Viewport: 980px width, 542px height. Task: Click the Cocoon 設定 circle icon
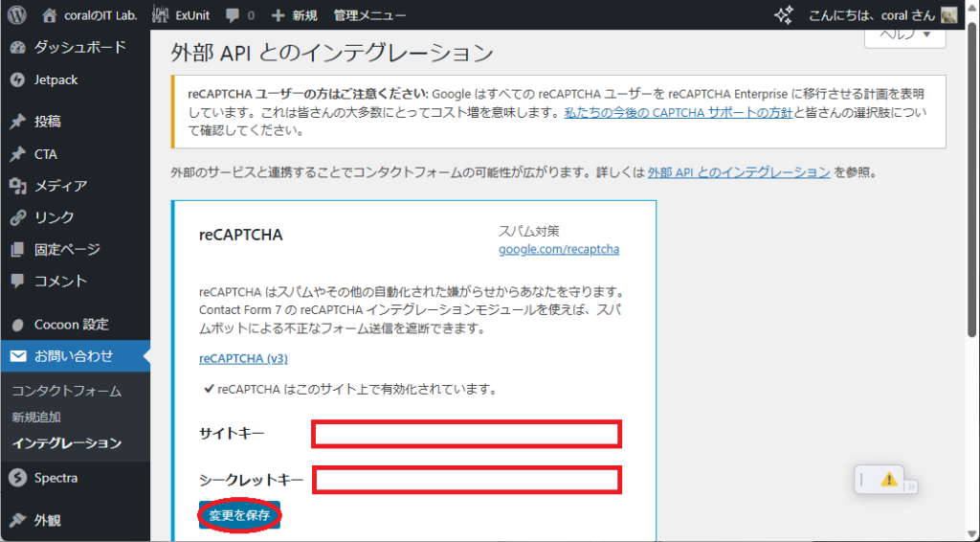click(17, 325)
